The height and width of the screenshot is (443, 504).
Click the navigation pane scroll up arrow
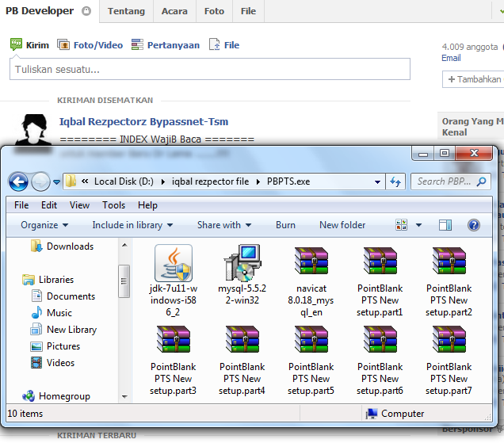click(x=124, y=246)
